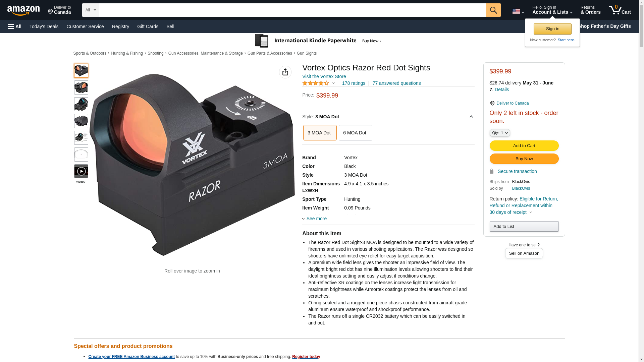The height and width of the screenshot is (362, 644).
Task: Click the Add to Cart button
Action: (524, 146)
